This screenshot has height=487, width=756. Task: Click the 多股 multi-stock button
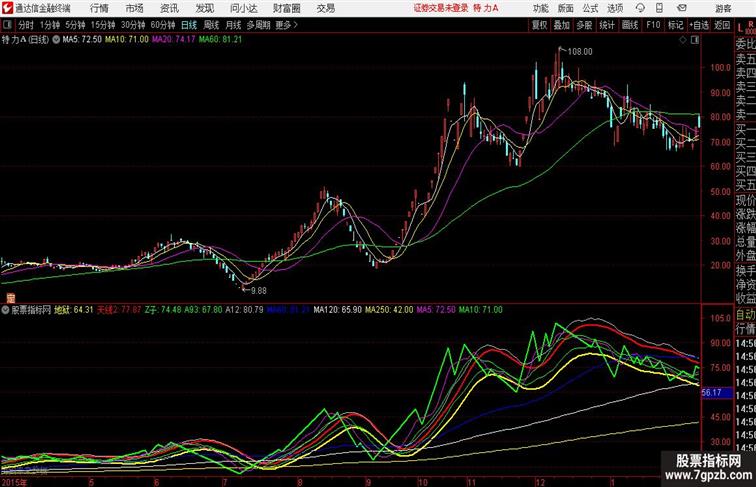584,25
